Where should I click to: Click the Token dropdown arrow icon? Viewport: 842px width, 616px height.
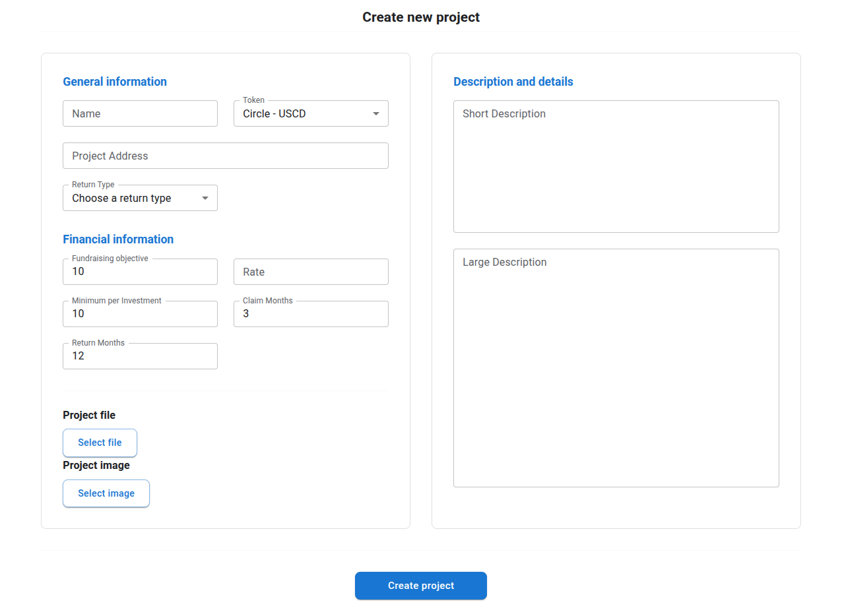click(376, 113)
